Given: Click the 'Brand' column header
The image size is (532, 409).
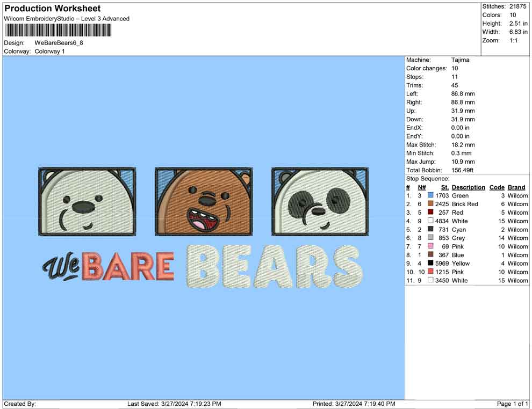Looking at the screenshot, I should pos(516,187).
